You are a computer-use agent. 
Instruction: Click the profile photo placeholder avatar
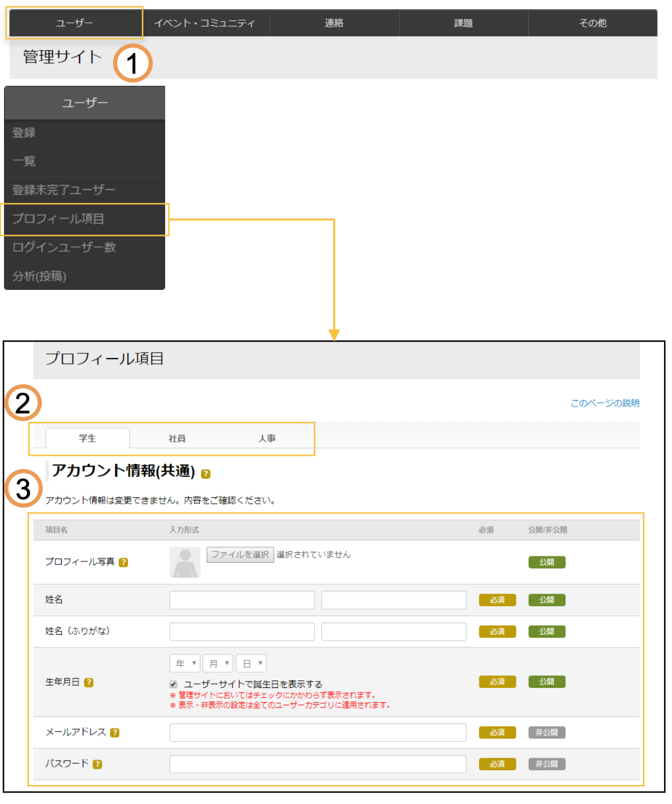coord(185,562)
